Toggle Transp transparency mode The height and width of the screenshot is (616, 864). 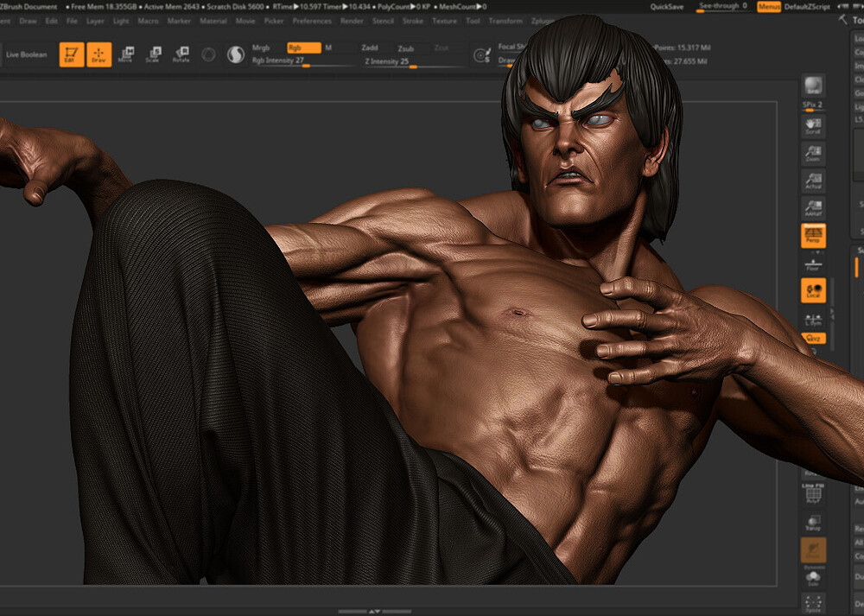click(x=813, y=522)
